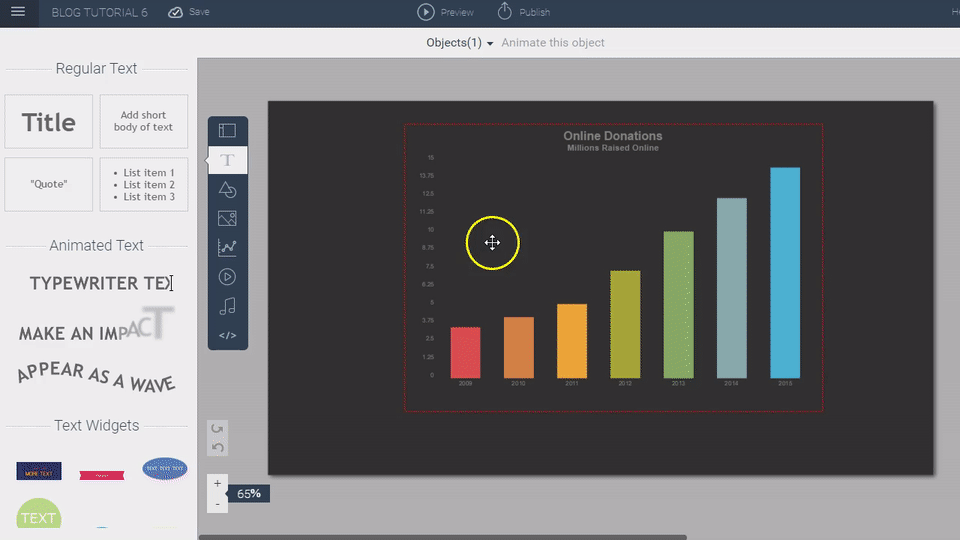The width and height of the screenshot is (960, 540).
Task: Select the red 2009 bar
Action: coord(465,353)
